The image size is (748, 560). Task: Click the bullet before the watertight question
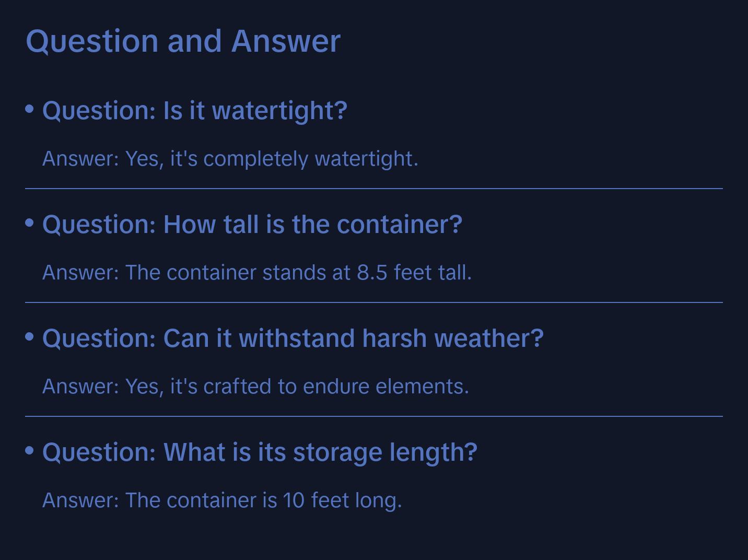30,109
